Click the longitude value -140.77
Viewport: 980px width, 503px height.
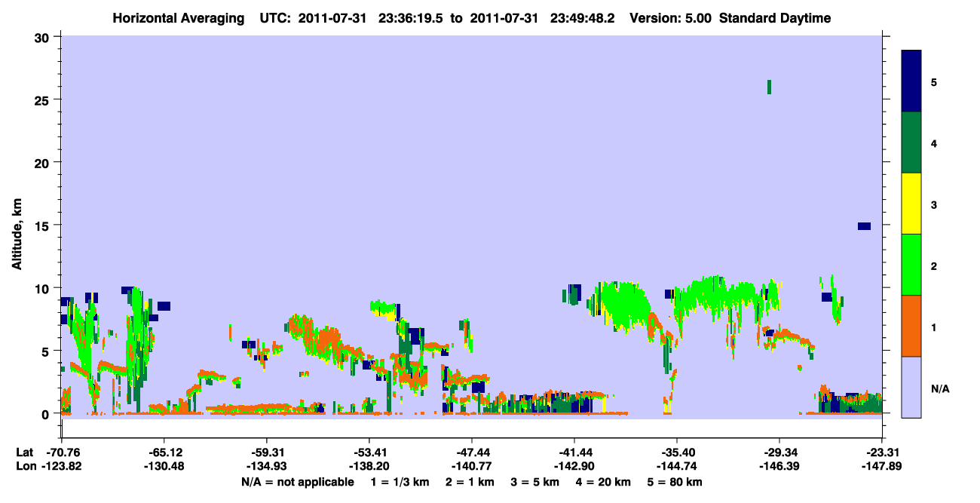[x=471, y=466]
